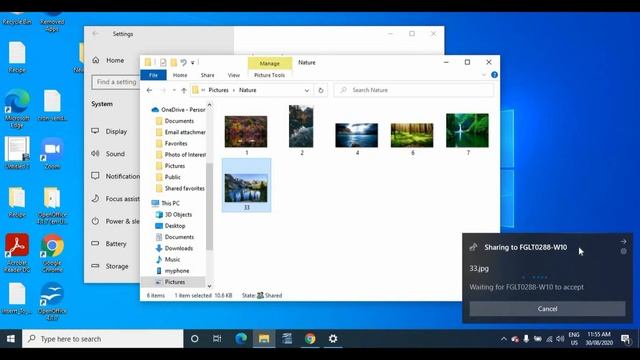The image size is (640, 360).
Task: Open the Action Center notification icon
Action: pos(625,339)
